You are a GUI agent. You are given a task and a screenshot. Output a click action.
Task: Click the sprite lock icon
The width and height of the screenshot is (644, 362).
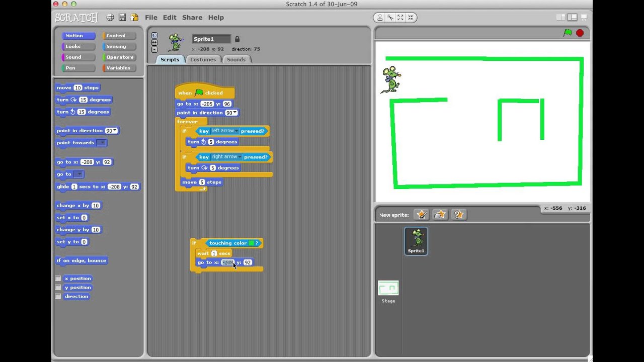coord(237,39)
